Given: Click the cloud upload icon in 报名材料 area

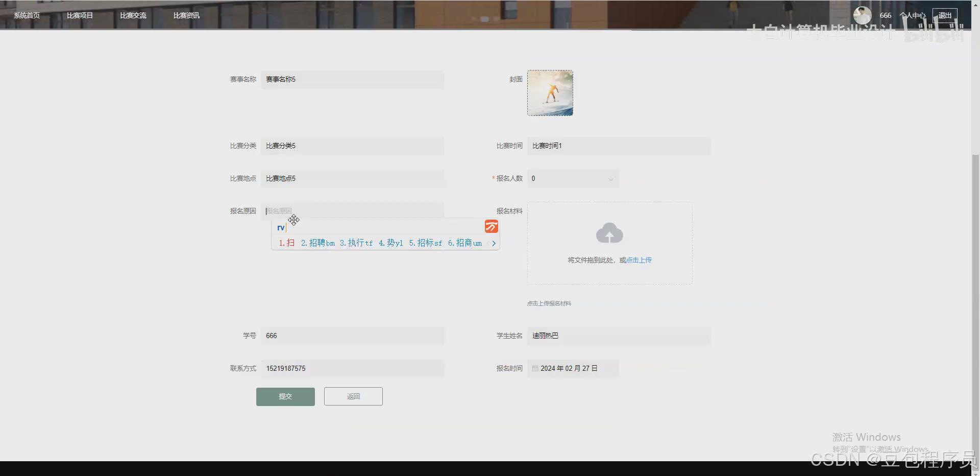Looking at the screenshot, I should click(609, 233).
